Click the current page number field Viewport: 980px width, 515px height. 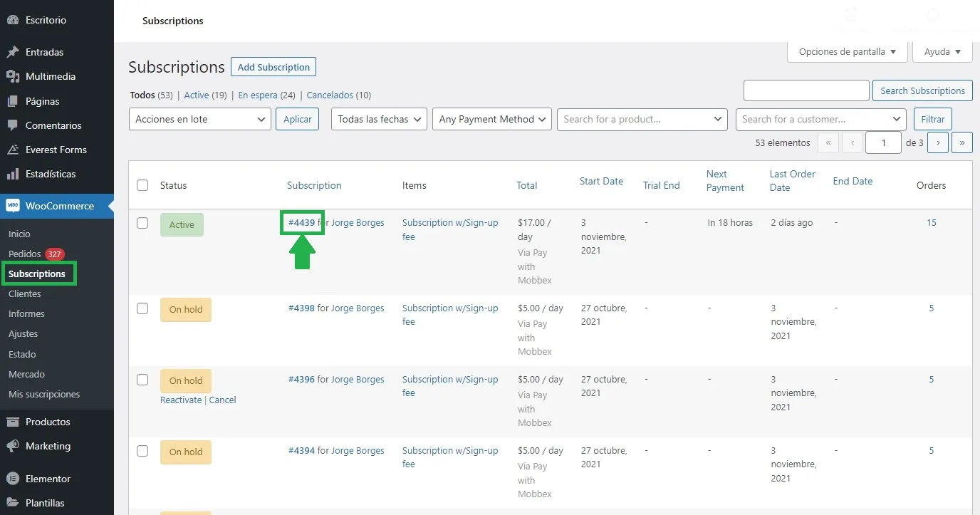click(884, 142)
